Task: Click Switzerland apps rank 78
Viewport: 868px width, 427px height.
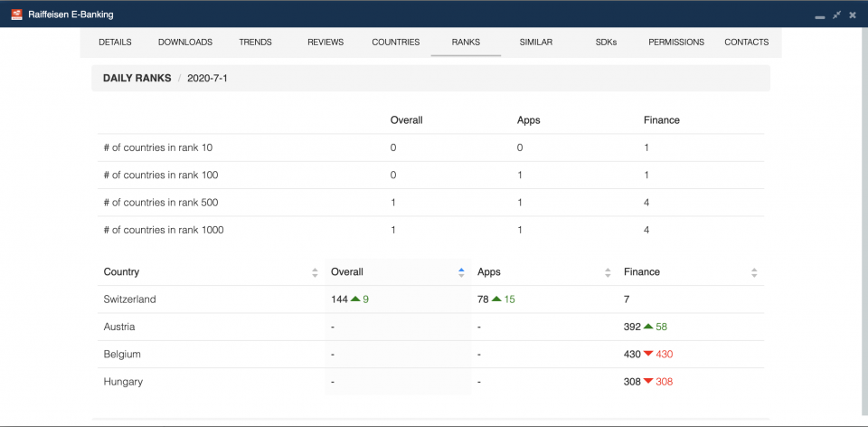Action: click(483, 299)
